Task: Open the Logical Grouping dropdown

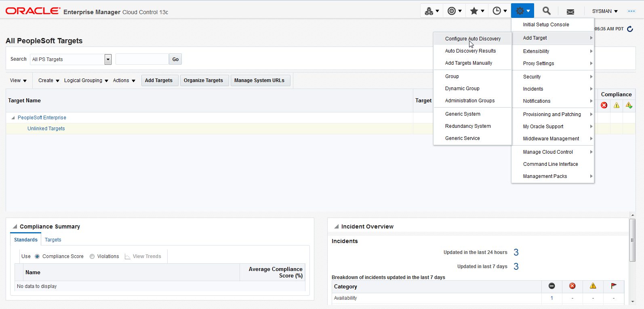Action: pos(86,80)
